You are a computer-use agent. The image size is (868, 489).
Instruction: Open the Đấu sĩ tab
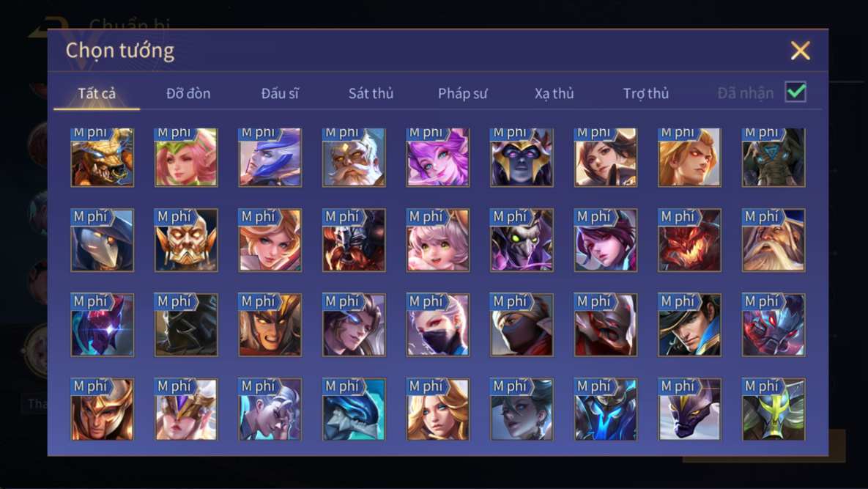[280, 93]
